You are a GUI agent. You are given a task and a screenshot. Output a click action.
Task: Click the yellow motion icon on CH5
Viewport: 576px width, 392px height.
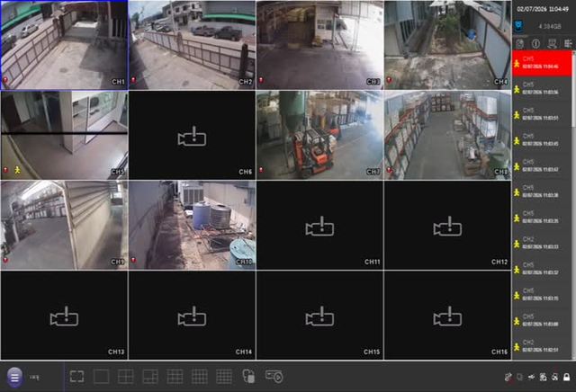17,170
